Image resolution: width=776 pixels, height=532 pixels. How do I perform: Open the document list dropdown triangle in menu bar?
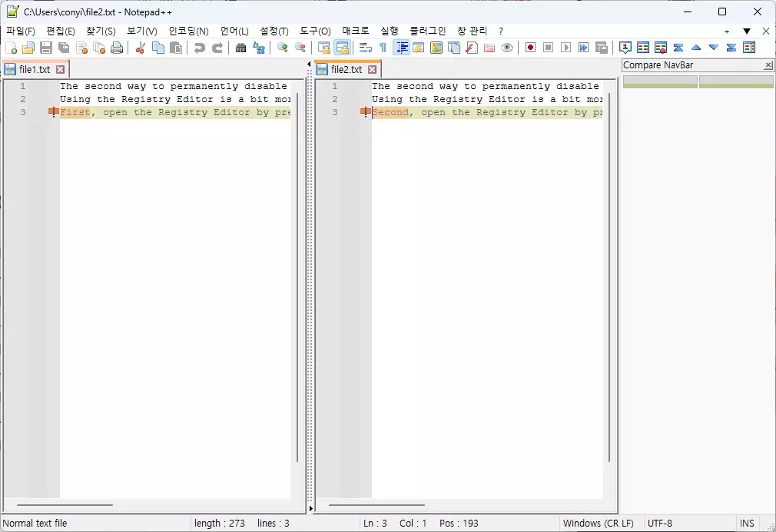pos(747,31)
